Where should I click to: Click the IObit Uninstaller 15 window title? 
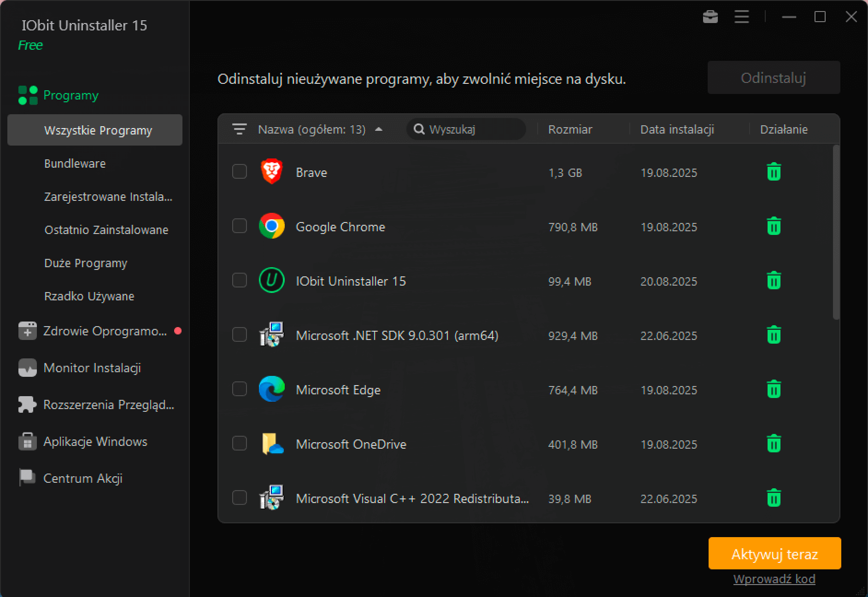pos(84,25)
